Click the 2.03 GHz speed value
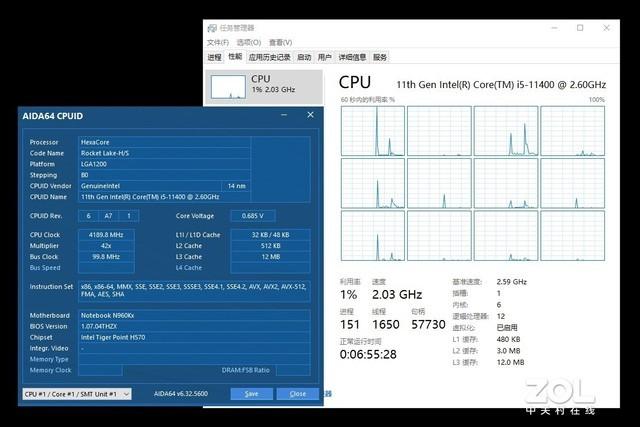The width and height of the screenshot is (640, 427). (397, 294)
